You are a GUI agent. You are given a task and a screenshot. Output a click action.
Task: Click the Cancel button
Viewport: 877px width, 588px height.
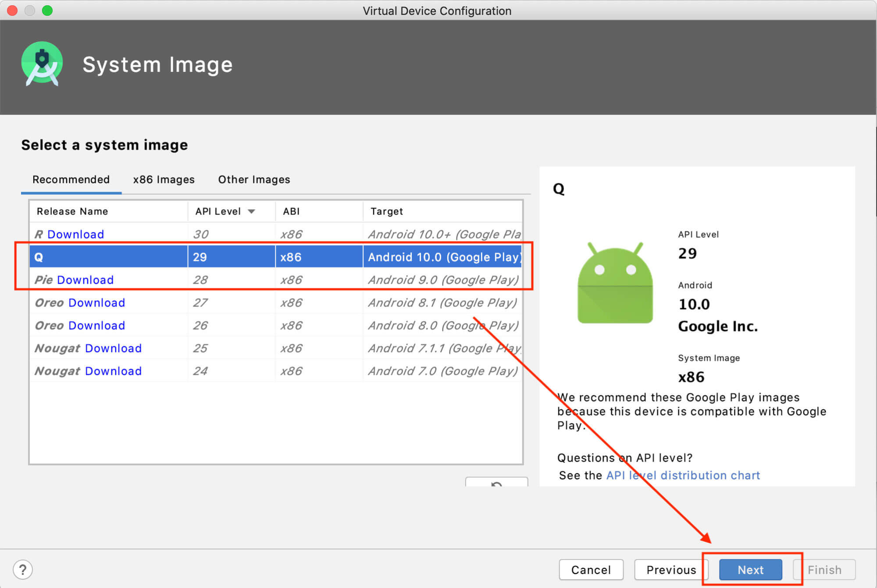[591, 570]
